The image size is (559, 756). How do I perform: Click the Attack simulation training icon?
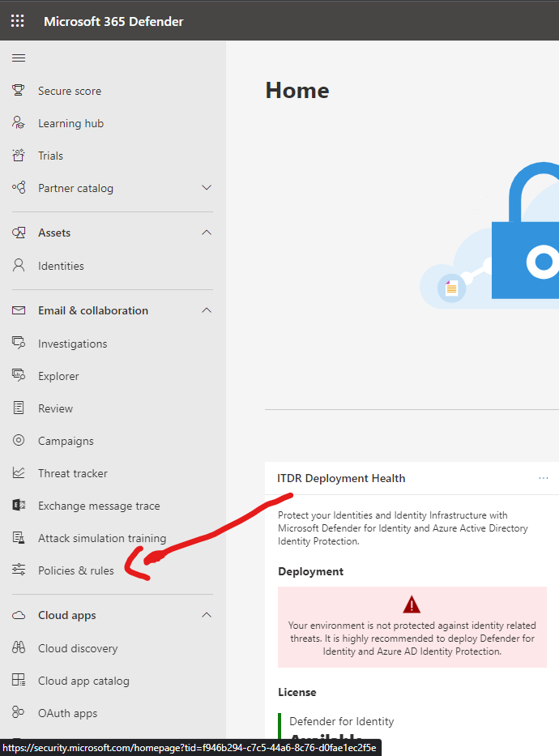click(19, 537)
